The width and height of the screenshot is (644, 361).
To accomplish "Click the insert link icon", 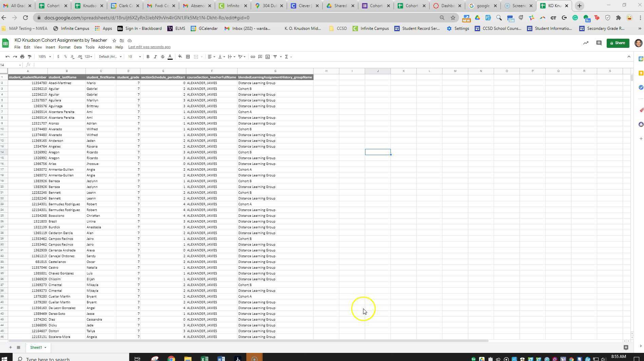I will coord(252,57).
